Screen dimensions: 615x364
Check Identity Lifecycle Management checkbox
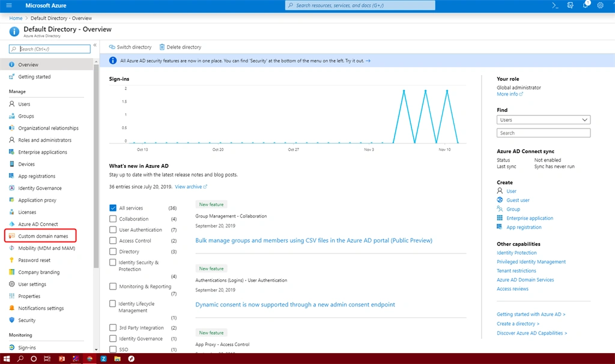click(113, 303)
